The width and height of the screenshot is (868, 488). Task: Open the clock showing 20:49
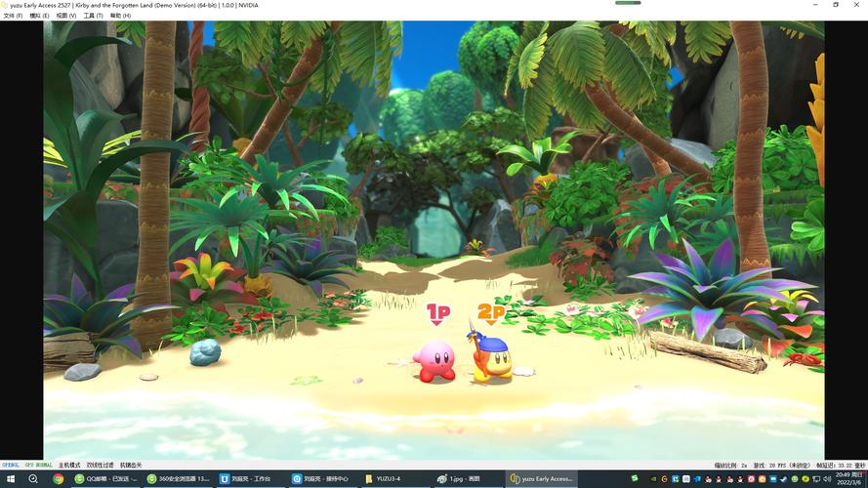848,479
